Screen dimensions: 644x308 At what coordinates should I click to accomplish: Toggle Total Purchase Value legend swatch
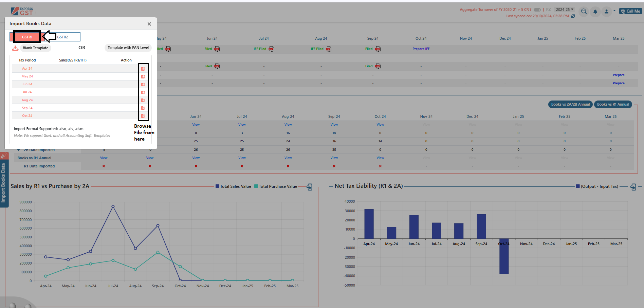click(256, 186)
